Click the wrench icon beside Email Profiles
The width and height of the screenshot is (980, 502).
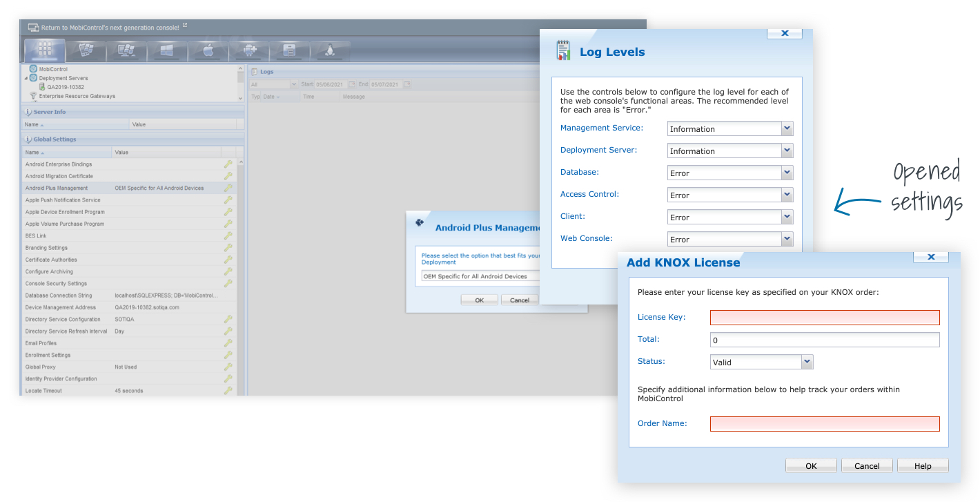228,343
